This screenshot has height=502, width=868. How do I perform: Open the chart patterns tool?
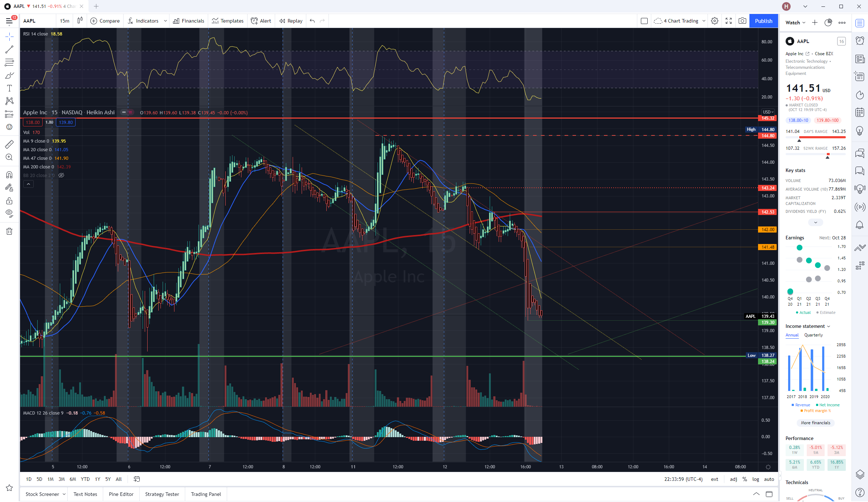point(10,101)
